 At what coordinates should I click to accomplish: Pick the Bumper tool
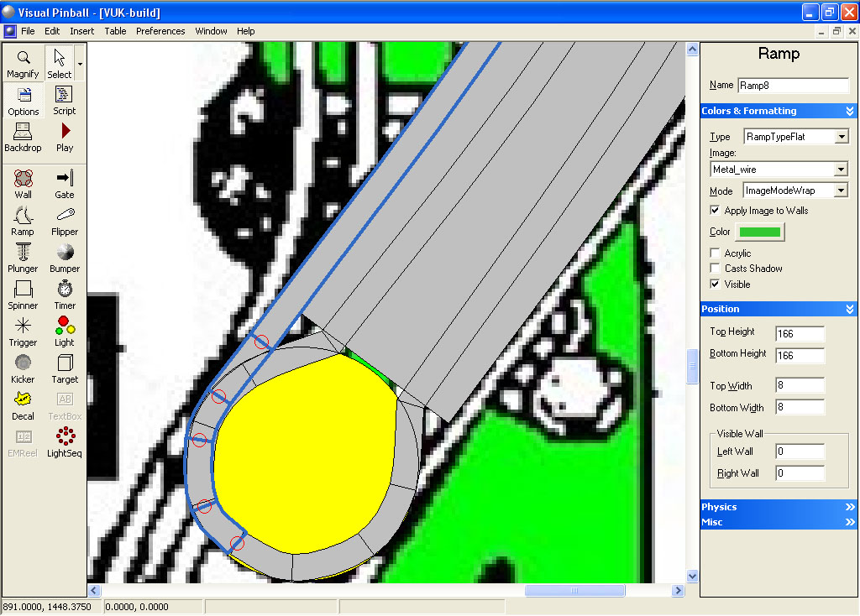[65, 258]
